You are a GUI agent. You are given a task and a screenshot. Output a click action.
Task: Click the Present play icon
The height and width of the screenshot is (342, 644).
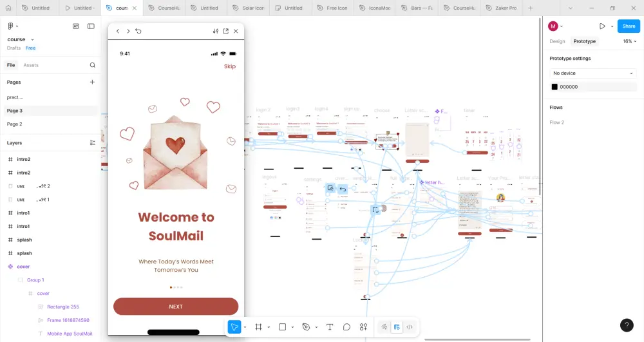602,26
